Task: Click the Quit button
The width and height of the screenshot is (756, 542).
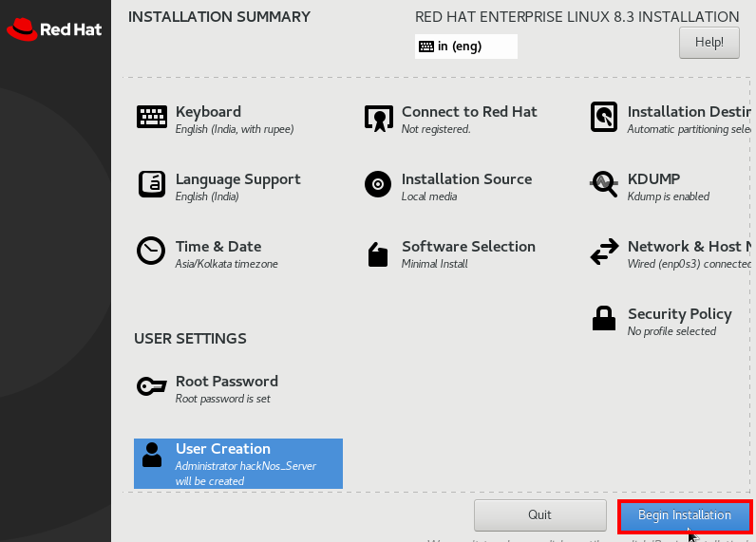Action: tap(540, 515)
